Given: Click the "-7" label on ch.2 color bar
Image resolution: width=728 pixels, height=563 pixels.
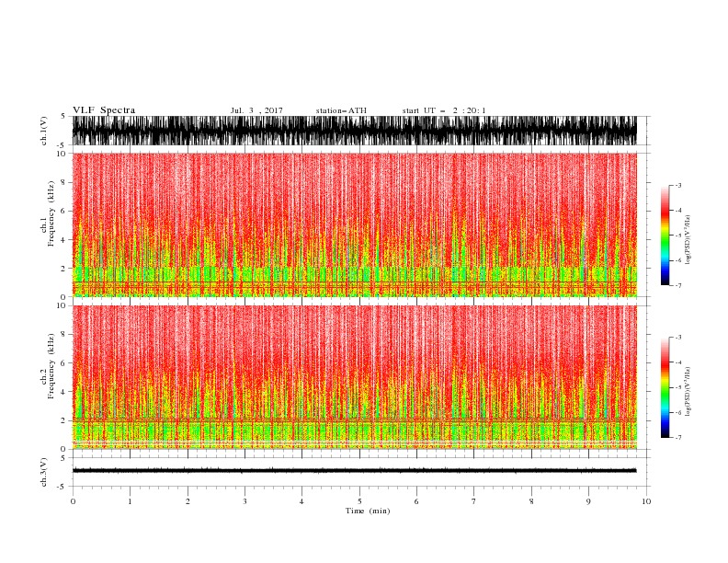Looking at the screenshot, I should (678, 438).
